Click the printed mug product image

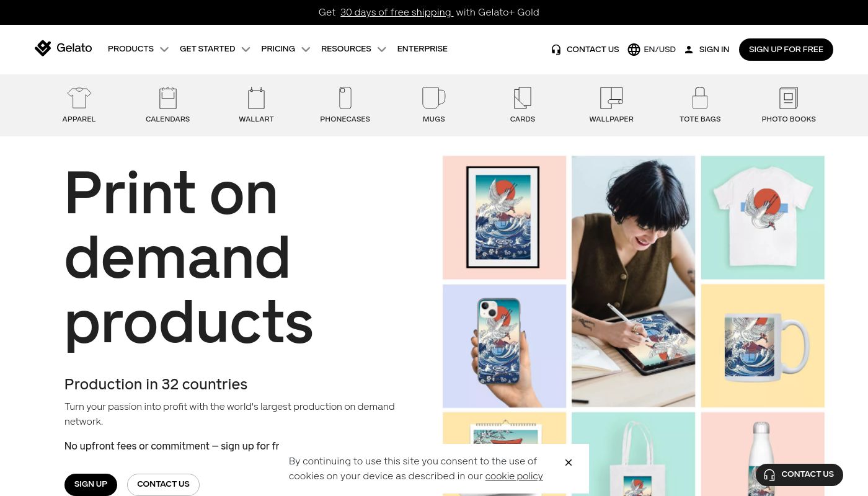(x=763, y=346)
